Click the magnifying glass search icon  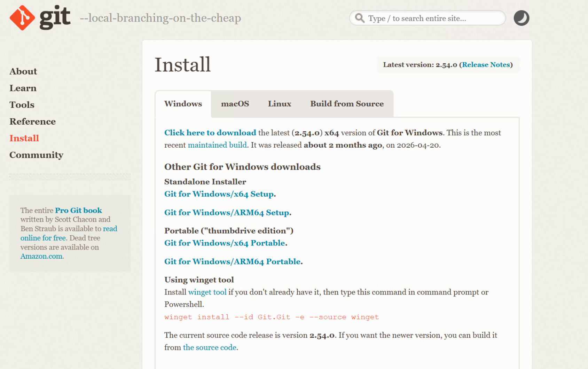[x=360, y=18]
